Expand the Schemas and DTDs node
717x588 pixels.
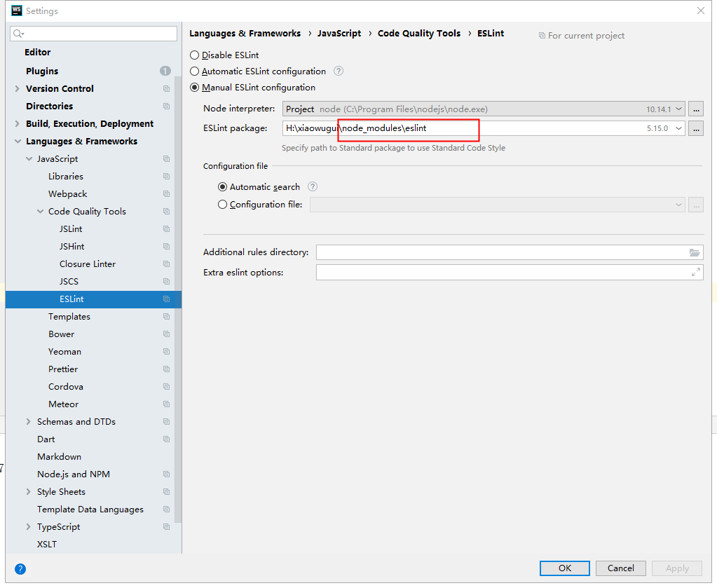28,422
